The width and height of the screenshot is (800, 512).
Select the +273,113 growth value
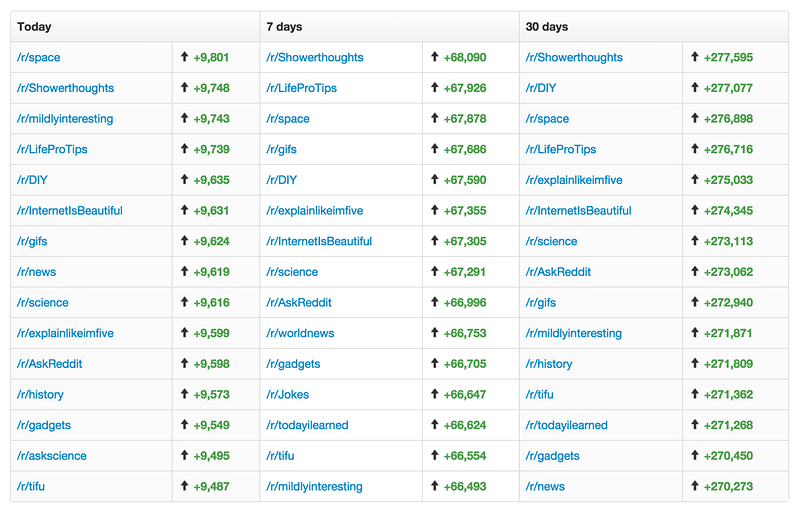(x=728, y=241)
